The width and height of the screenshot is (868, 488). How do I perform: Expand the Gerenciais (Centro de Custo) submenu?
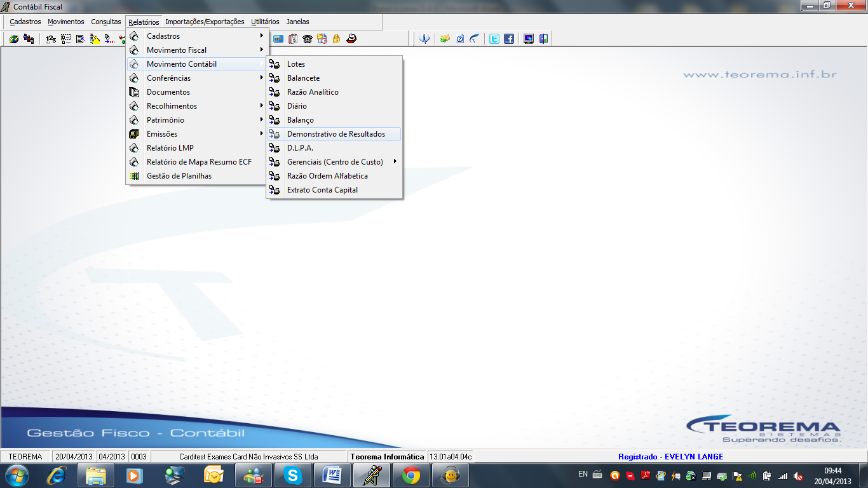point(334,162)
